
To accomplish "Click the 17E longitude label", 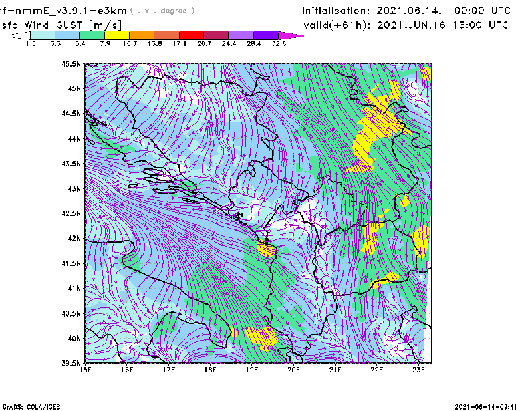I will click(x=169, y=370).
